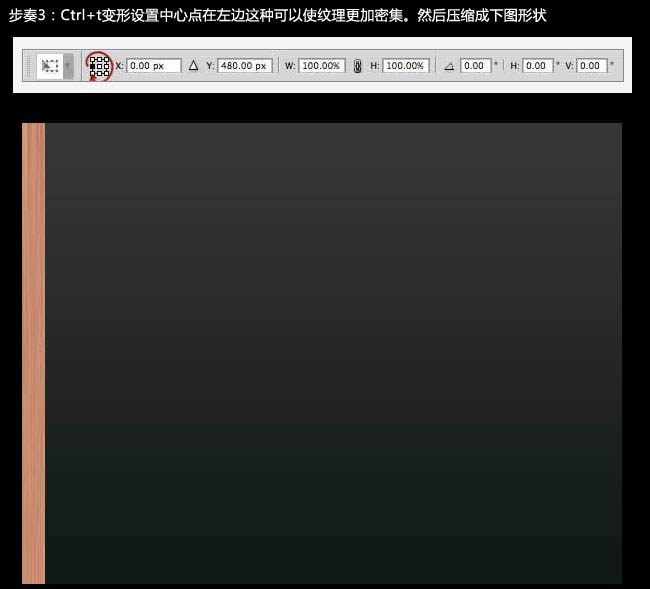650x589 pixels.
Task: Click the W: label of width field
Action: pyautogui.click(x=290, y=65)
